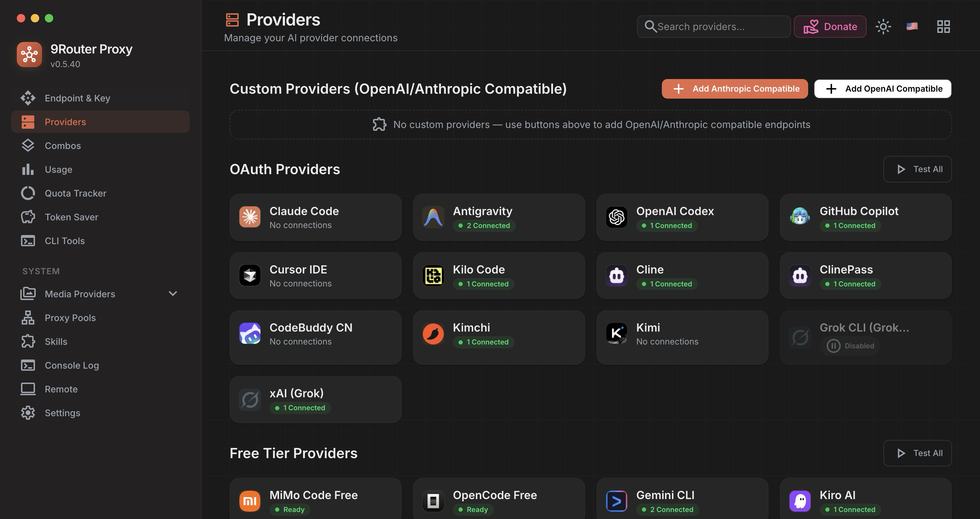Screen dimensions: 980x519
Task: Click the OpenCode Free icon
Action: click(433, 501)
